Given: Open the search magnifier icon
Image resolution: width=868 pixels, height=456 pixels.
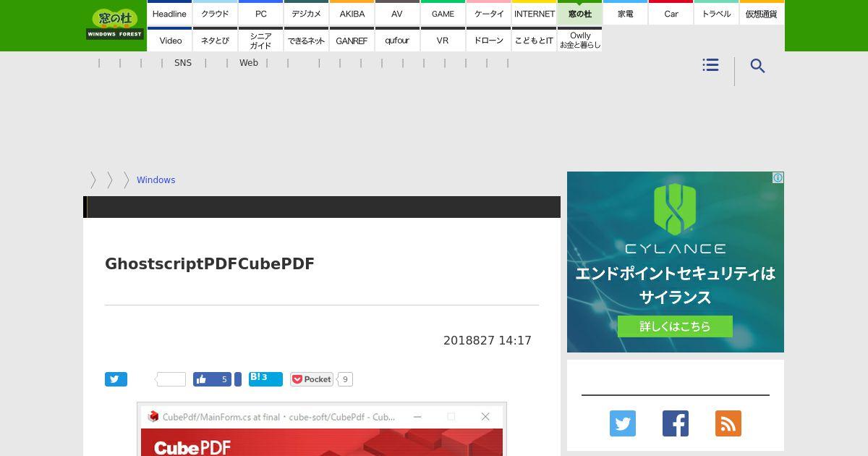Looking at the screenshot, I should tap(757, 66).
